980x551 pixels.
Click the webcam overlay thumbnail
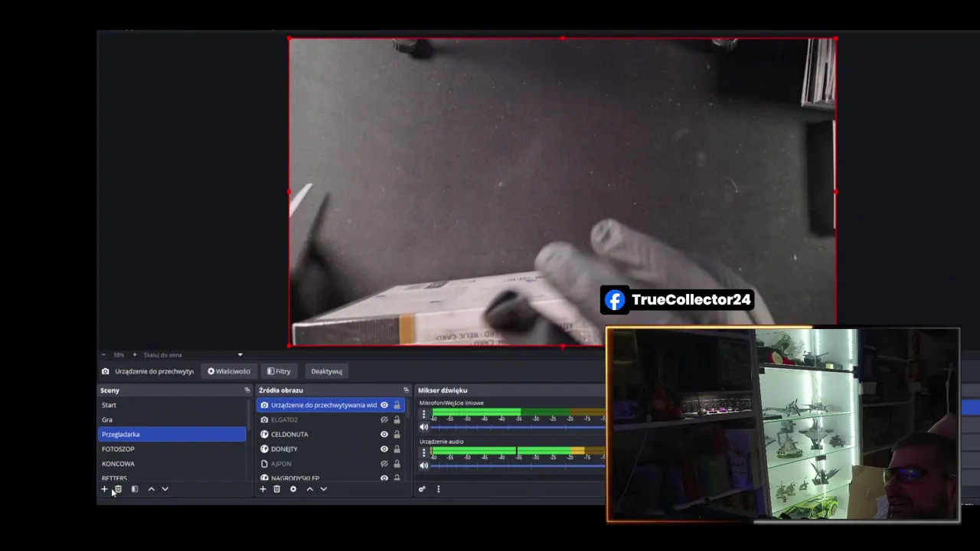pyautogui.click(x=782, y=425)
